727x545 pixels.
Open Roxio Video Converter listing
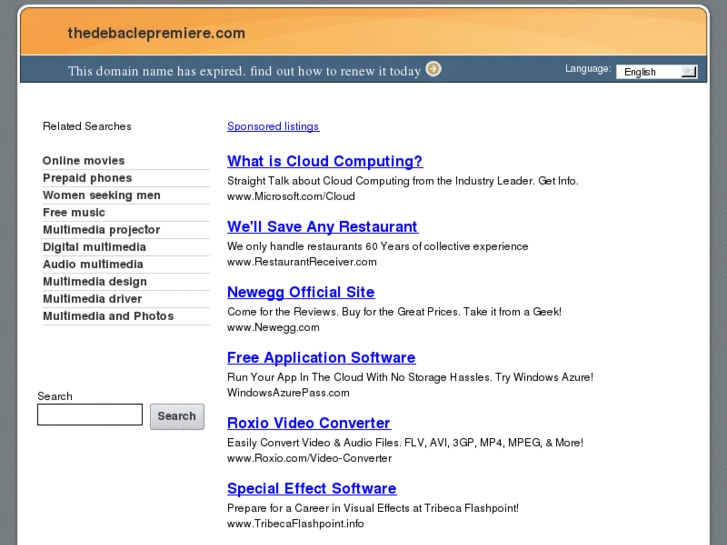(309, 423)
